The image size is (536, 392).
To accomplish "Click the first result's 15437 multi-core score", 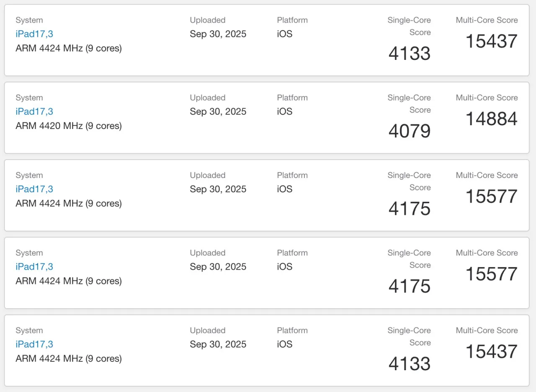I will (x=492, y=41).
